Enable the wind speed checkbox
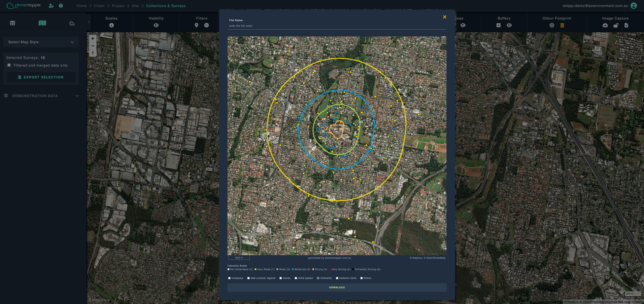This screenshot has height=304, width=644. (x=296, y=278)
